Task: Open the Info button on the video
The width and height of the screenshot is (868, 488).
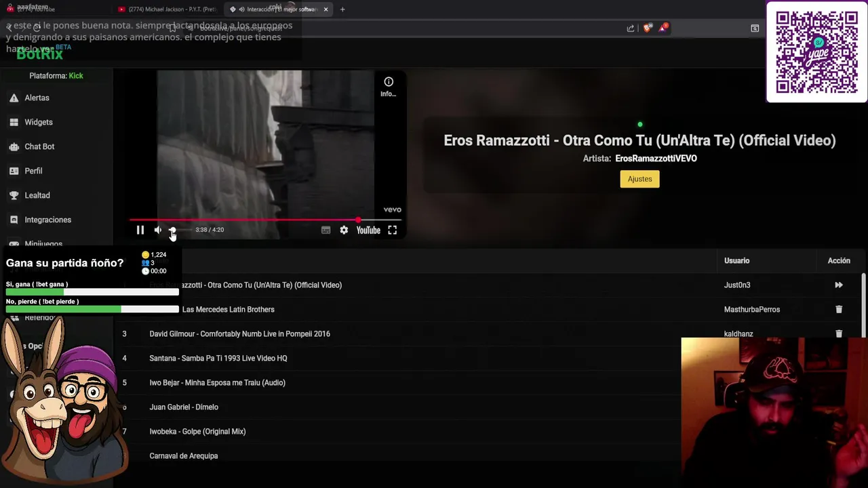Action: 389,87
